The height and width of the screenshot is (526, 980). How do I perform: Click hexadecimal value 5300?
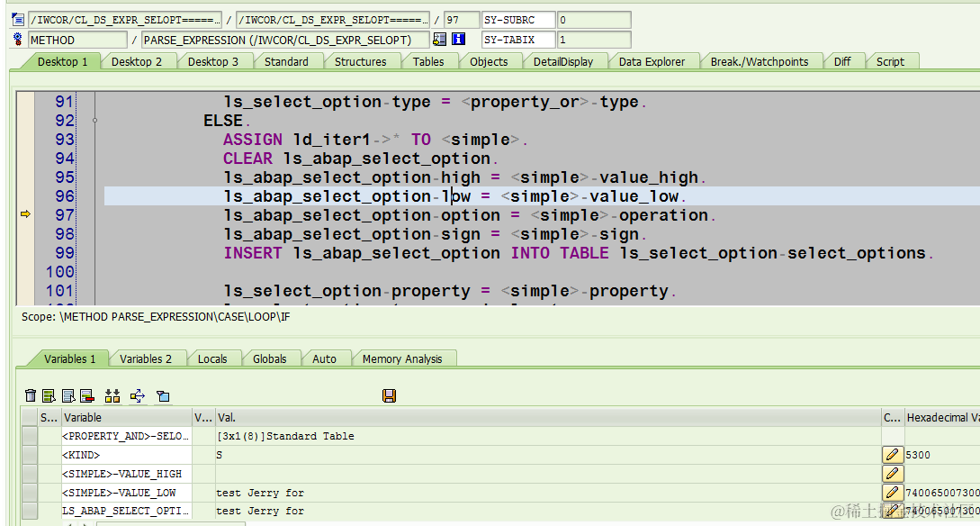(918, 455)
